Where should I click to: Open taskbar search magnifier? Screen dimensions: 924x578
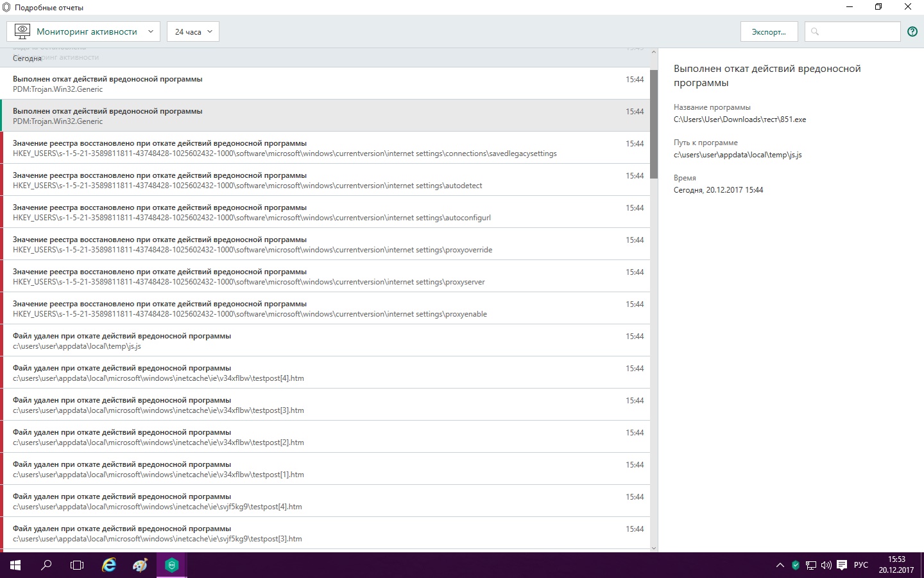(x=46, y=565)
